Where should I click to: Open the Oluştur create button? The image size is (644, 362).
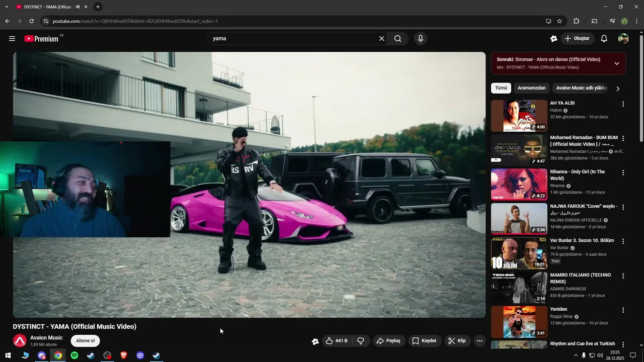578,39
